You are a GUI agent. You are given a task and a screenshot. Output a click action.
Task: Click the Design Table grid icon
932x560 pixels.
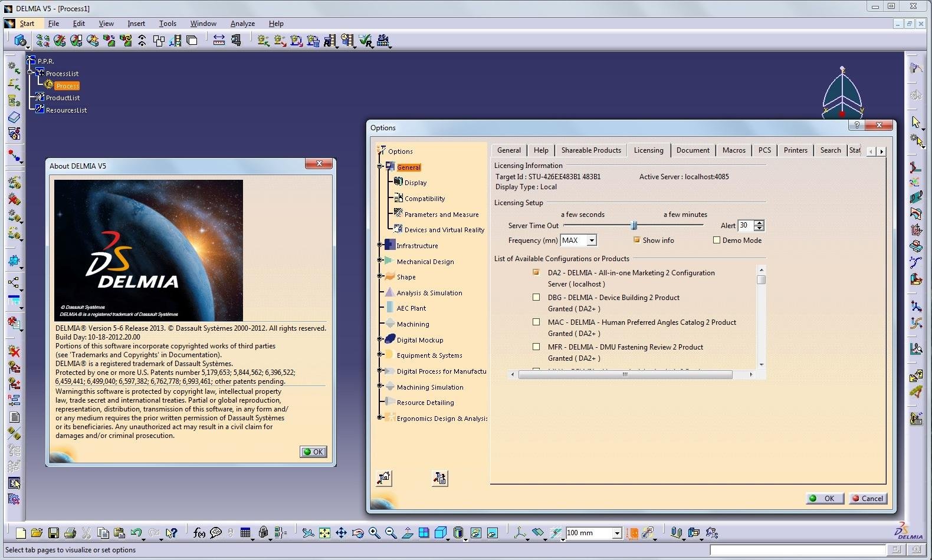[246, 533]
